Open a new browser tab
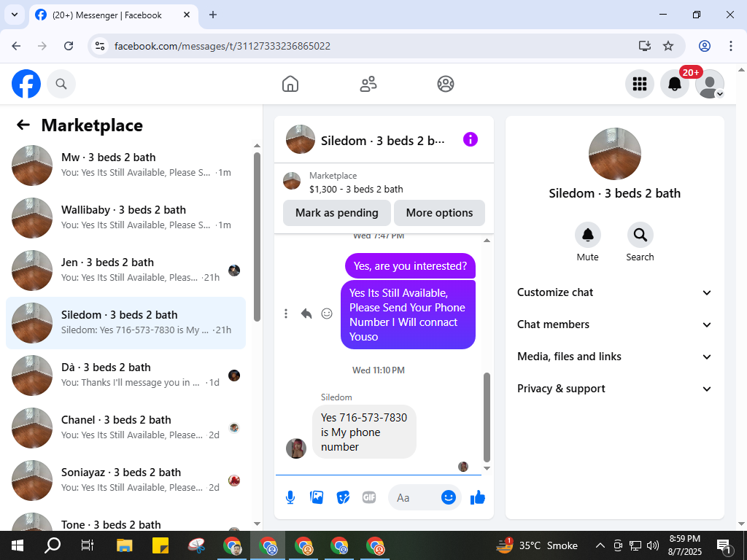 [x=213, y=15]
